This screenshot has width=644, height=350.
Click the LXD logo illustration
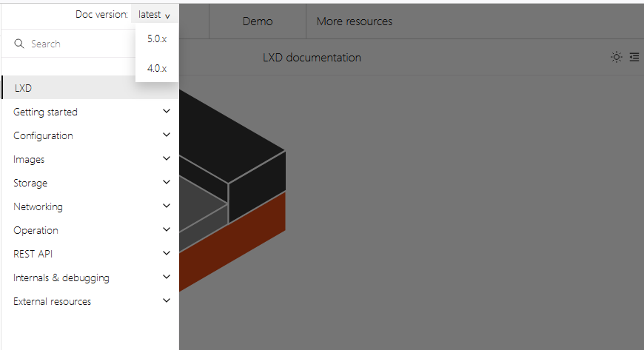(232, 191)
